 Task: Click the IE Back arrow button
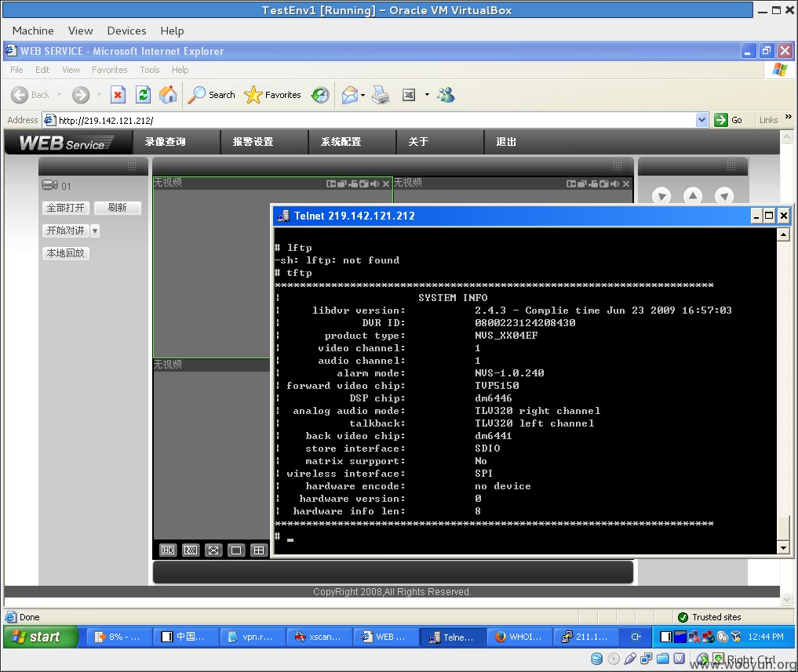[20, 95]
